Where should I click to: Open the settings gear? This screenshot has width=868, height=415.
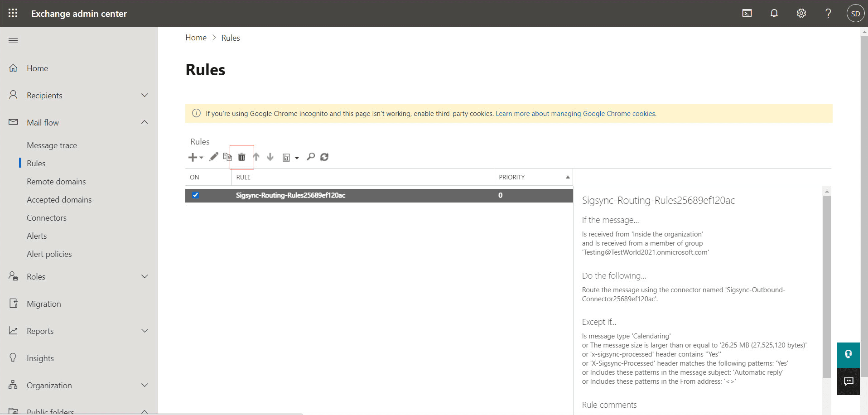(801, 13)
